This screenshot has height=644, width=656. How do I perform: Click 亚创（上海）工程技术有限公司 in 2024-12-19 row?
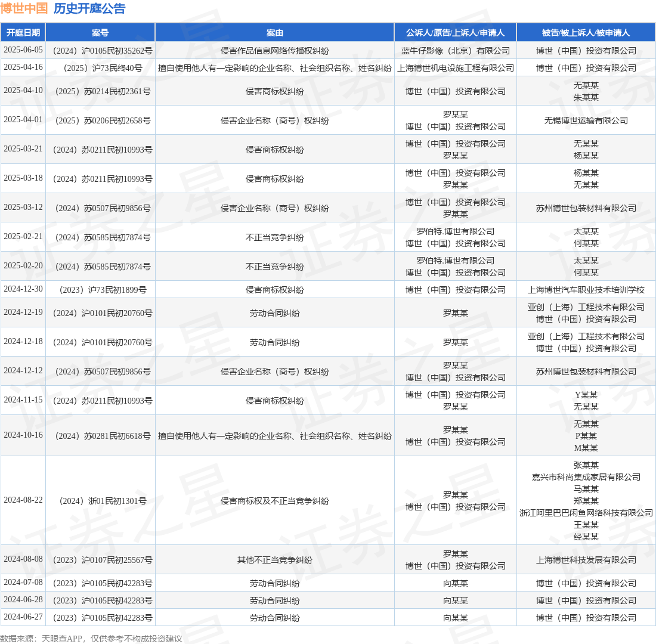[x=586, y=307]
